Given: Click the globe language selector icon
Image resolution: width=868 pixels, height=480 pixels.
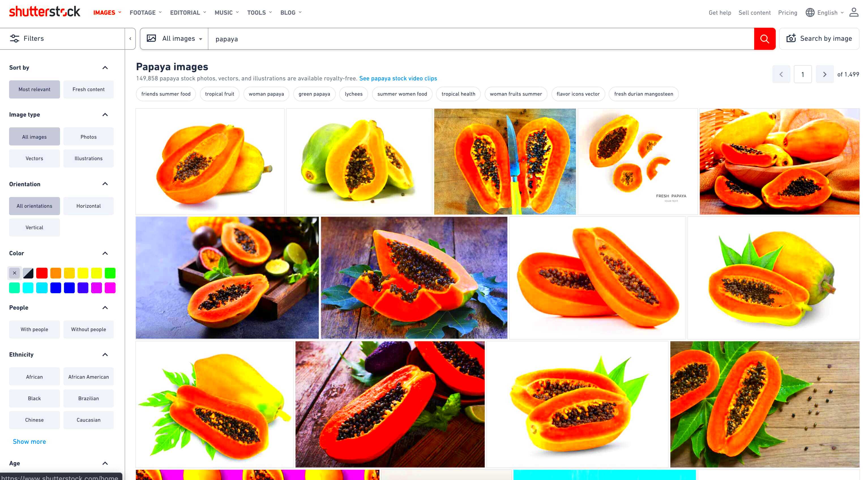Looking at the screenshot, I should click(810, 12).
